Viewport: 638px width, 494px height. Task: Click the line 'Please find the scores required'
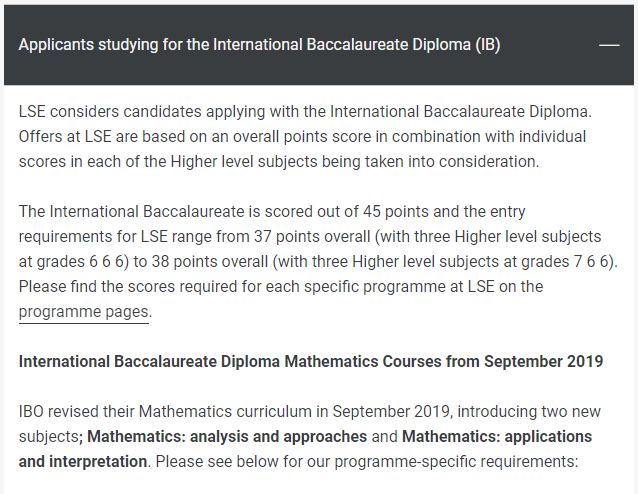point(281,287)
